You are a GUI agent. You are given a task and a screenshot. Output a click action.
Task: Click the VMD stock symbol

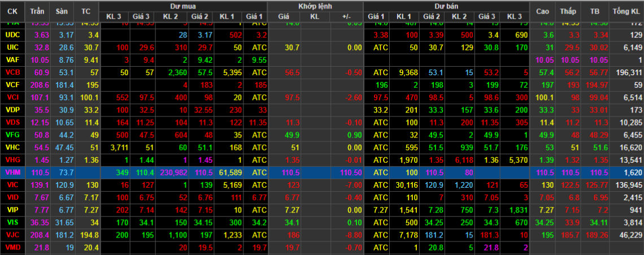tap(12, 247)
